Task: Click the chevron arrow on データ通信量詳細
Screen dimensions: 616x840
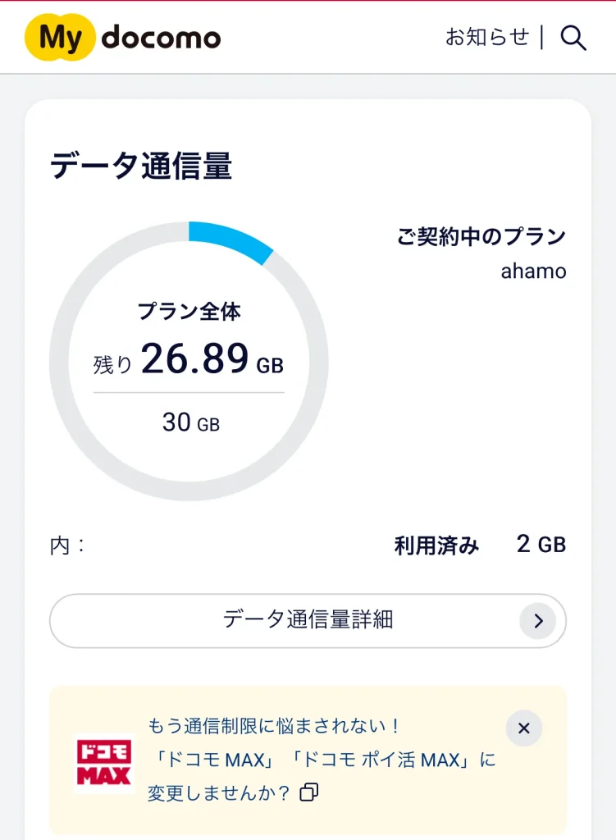Action: click(538, 621)
